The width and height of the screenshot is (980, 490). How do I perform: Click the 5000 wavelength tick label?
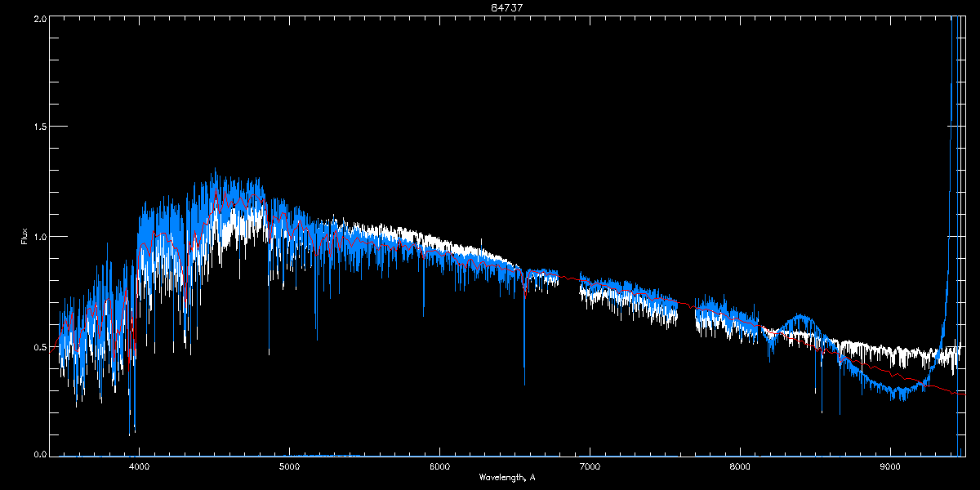tap(289, 466)
